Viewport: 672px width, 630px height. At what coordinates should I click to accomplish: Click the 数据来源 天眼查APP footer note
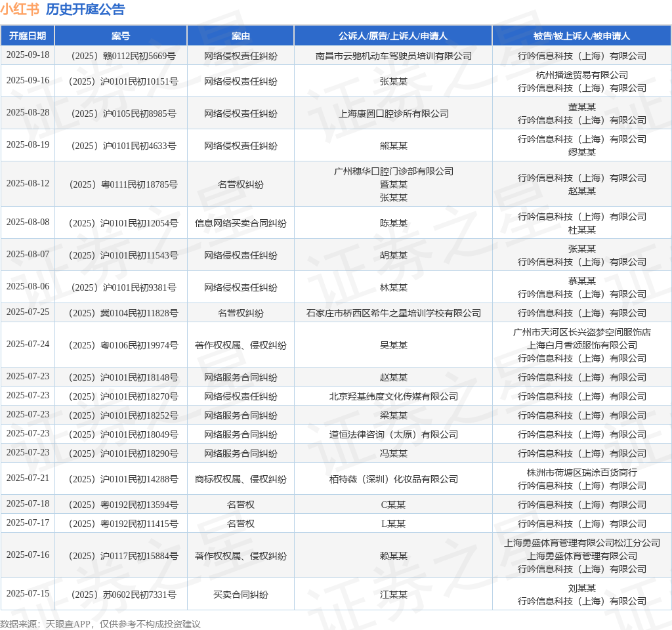tap(100, 624)
